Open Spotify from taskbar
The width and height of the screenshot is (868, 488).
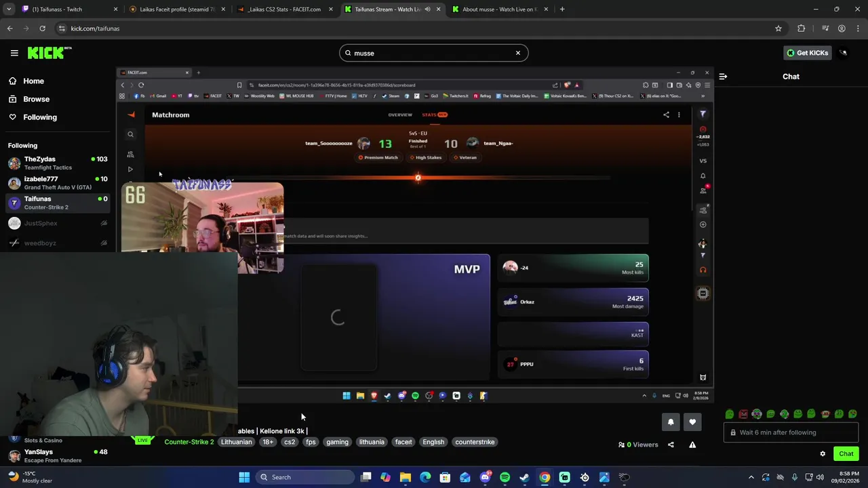pyautogui.click(x=505, y=477)
